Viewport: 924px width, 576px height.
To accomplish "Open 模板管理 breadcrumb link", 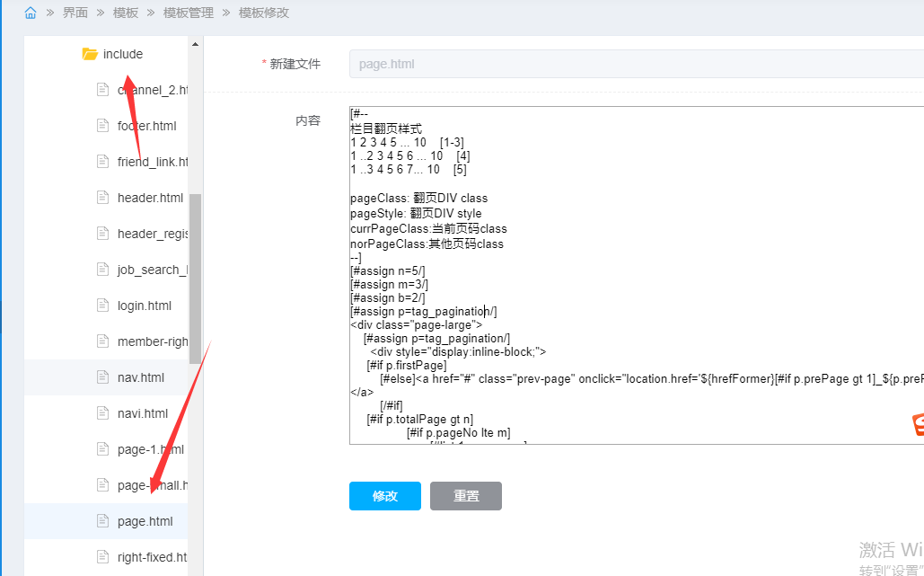I will click(189, 13).
